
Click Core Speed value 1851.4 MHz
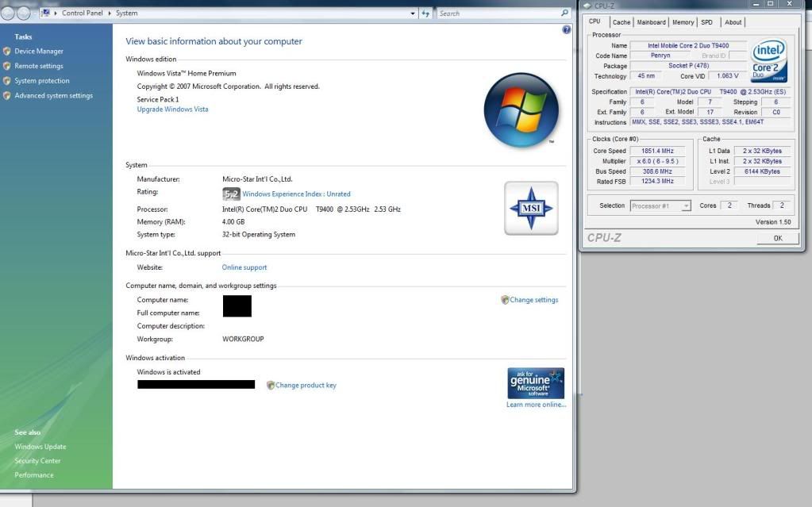click(x=657, y=152)
